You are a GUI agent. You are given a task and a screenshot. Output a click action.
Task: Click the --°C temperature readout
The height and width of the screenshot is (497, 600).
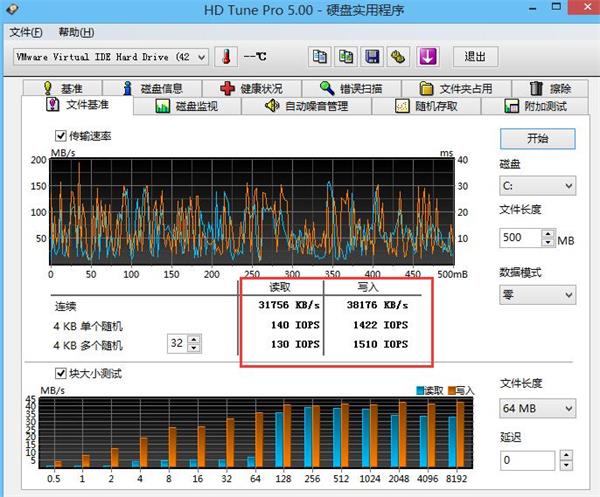[255, 57]
